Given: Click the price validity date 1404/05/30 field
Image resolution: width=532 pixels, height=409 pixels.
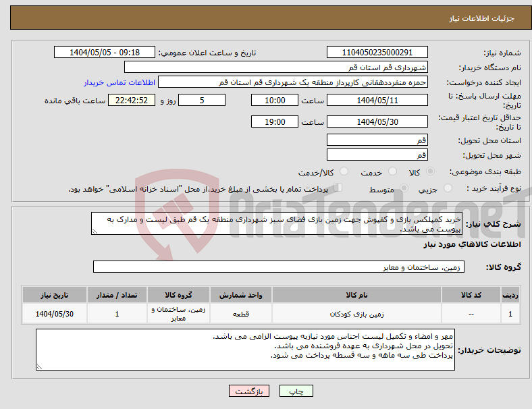Looking at the screenshot, I should pos(377,121).
